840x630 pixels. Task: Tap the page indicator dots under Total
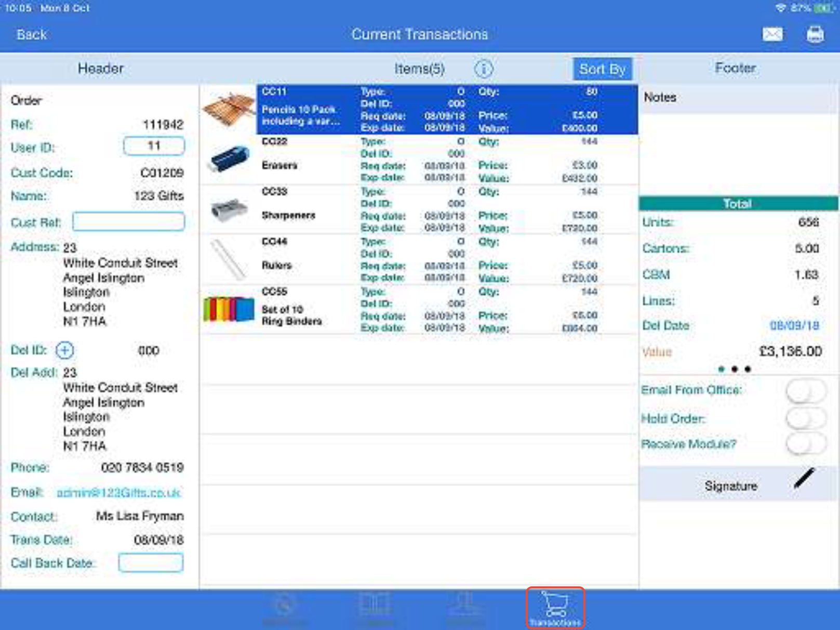(734, 369)
